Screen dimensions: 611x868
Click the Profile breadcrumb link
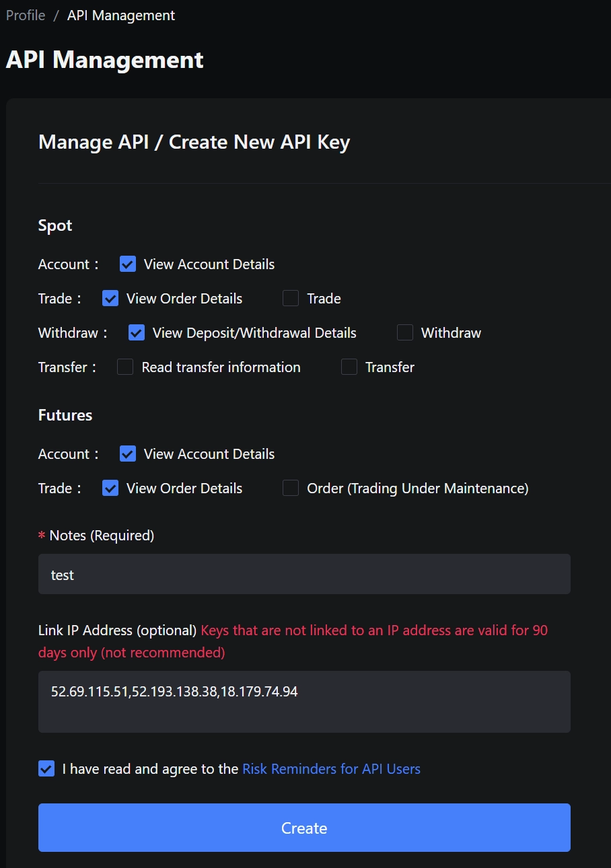click(x=26, y=15)
